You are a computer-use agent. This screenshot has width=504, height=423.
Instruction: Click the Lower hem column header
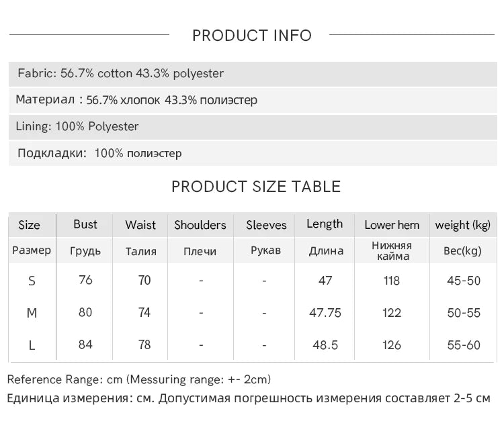coord(392,225)
